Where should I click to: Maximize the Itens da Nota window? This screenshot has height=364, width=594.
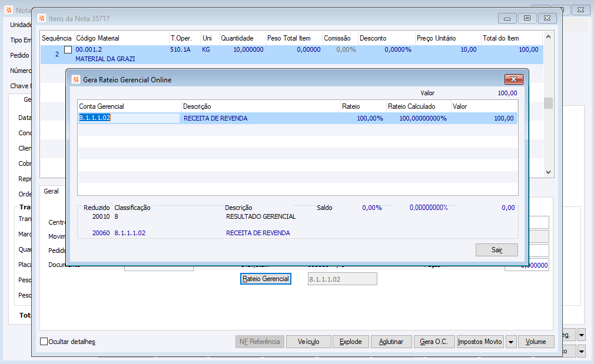[x=527, y=18]
